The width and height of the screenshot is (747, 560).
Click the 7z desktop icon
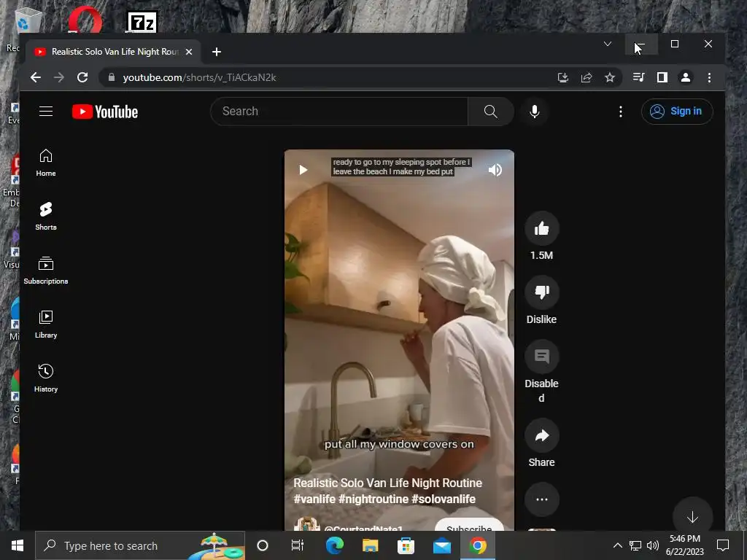(142, 22)
